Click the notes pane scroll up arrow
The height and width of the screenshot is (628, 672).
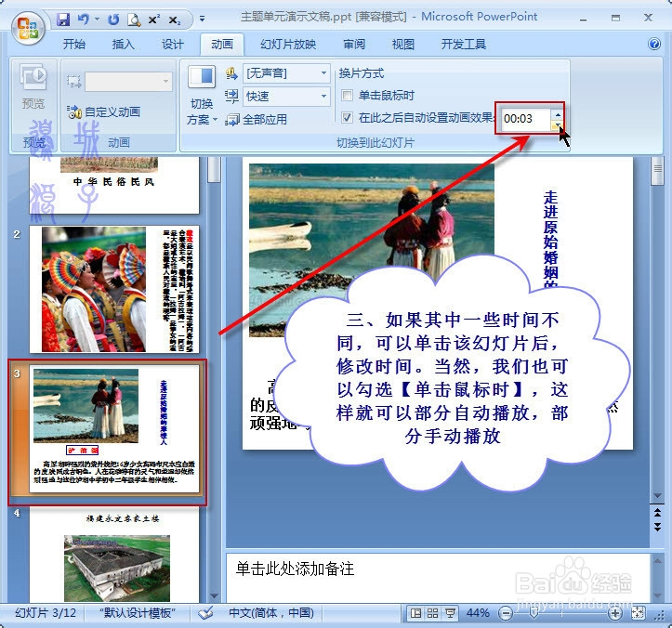pos(657,559)
